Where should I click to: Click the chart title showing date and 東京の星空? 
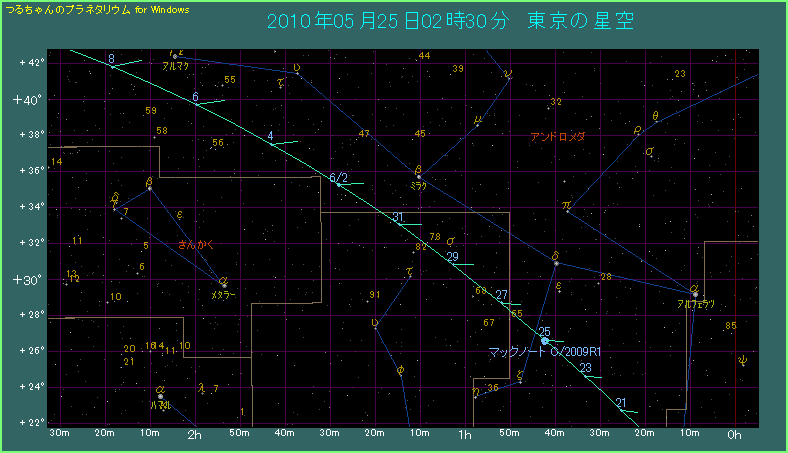(450, 22)
